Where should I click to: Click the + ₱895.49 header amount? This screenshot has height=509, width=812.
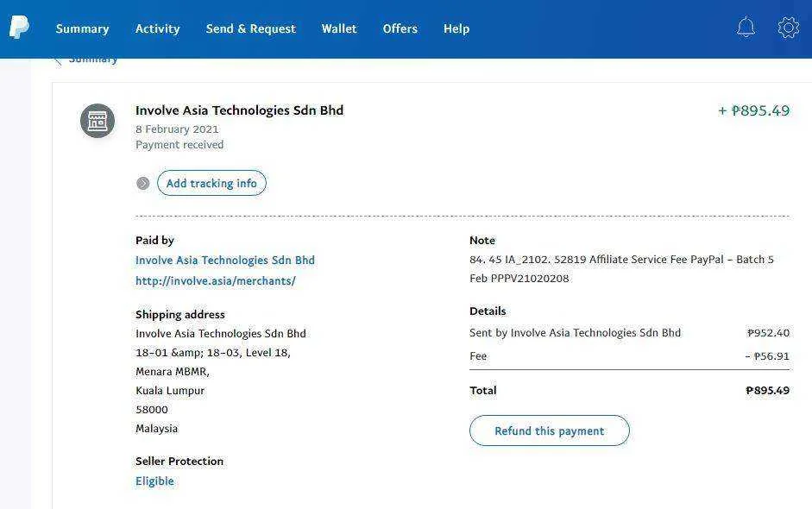click(x=753, y=110)
